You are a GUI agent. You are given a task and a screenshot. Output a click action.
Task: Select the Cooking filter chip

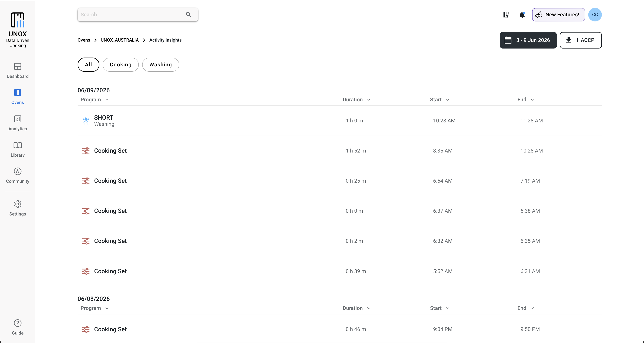tap(121, 65)
